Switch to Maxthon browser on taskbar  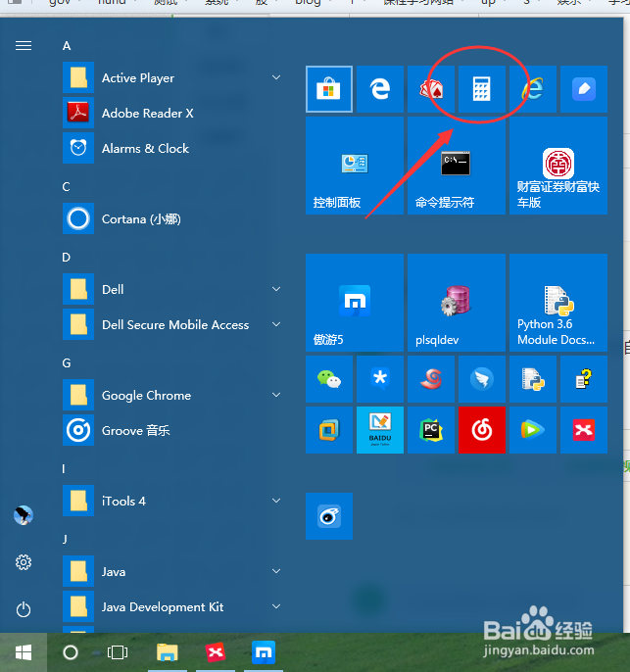pyautogui.click(x=264, y=652)
